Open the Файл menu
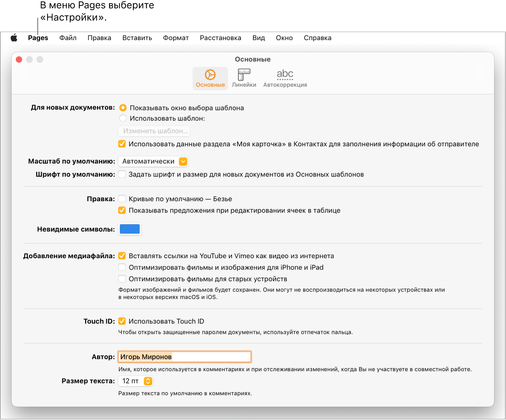The width and height of the screenshot is (506, 420). pyautogui.click(x=68, y=38)
